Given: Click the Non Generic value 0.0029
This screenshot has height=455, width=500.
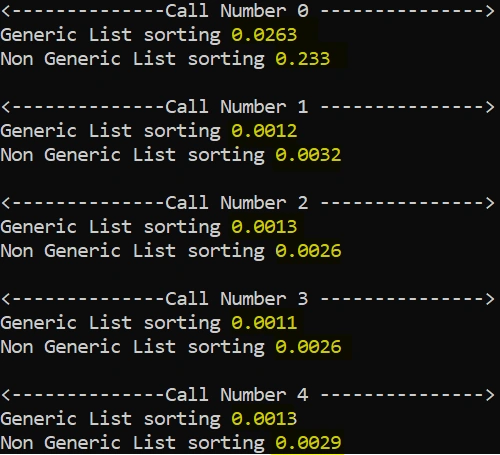Looking at the screenshot, I should point(308,443).
